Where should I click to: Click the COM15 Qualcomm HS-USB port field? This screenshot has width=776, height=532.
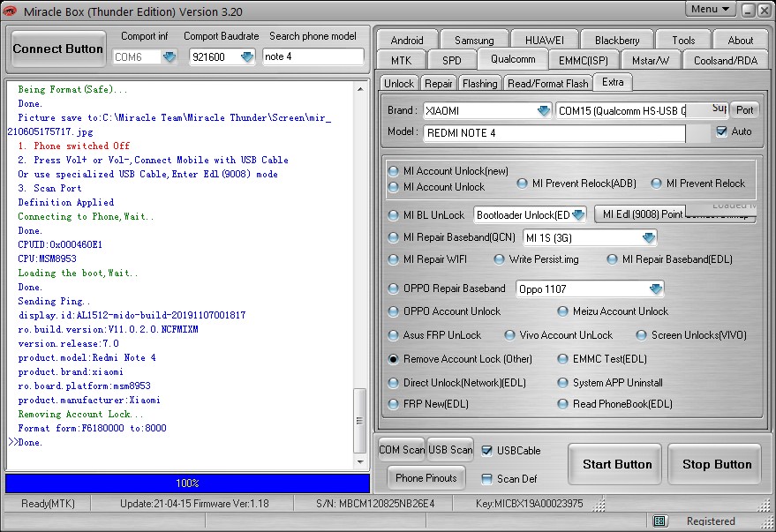tap(621, 111)
